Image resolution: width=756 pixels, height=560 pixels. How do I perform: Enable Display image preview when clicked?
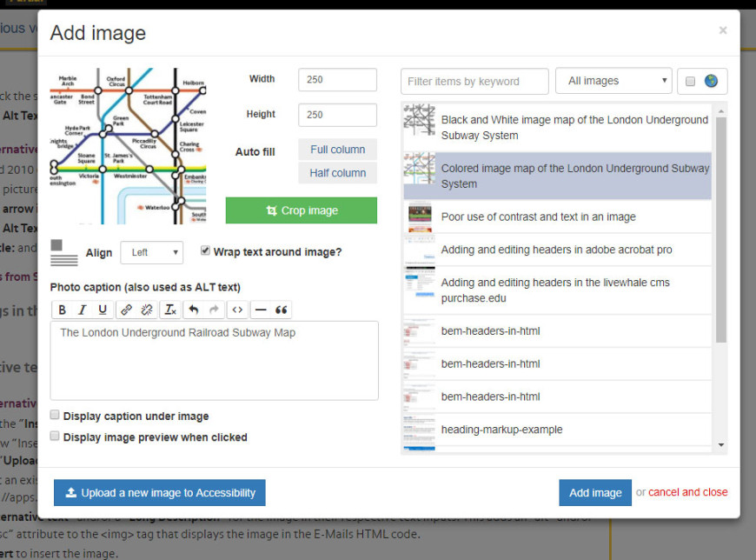(x=55, y=436)
